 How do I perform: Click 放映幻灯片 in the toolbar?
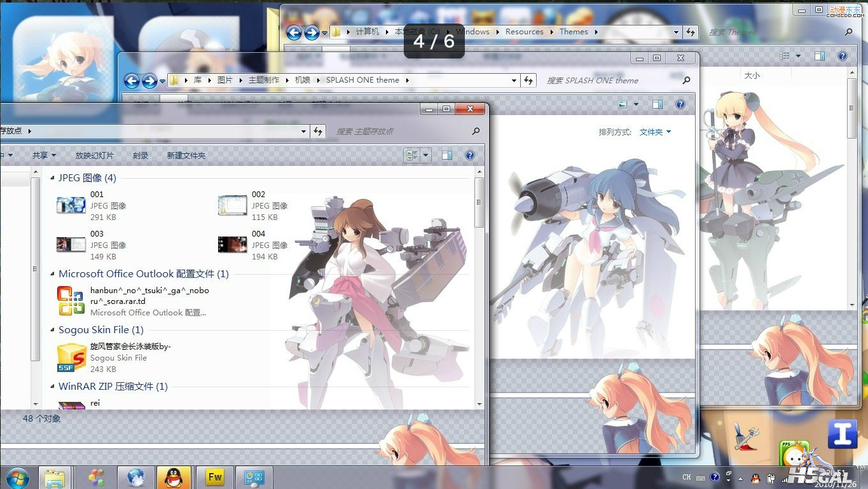tap(94, 155)
